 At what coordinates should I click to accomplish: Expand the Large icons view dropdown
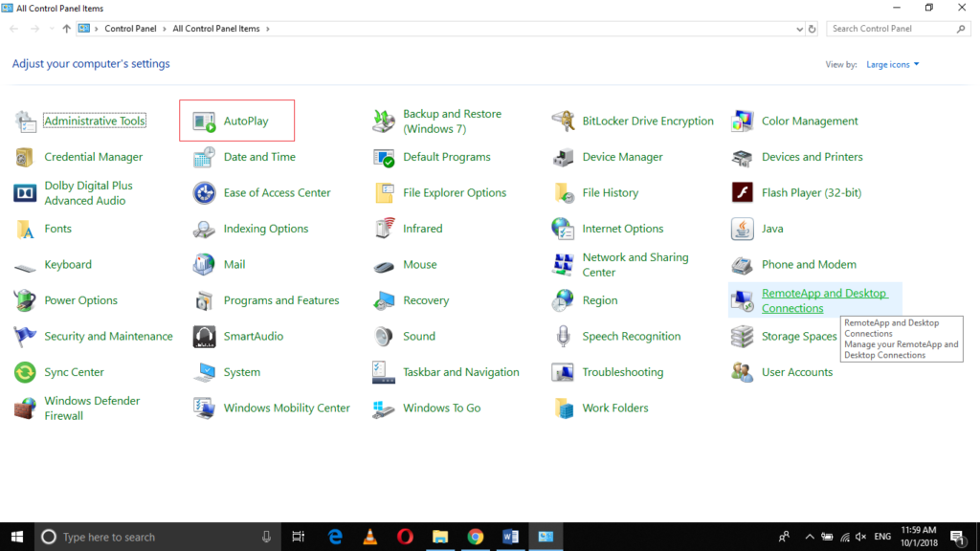click(892, 64)
